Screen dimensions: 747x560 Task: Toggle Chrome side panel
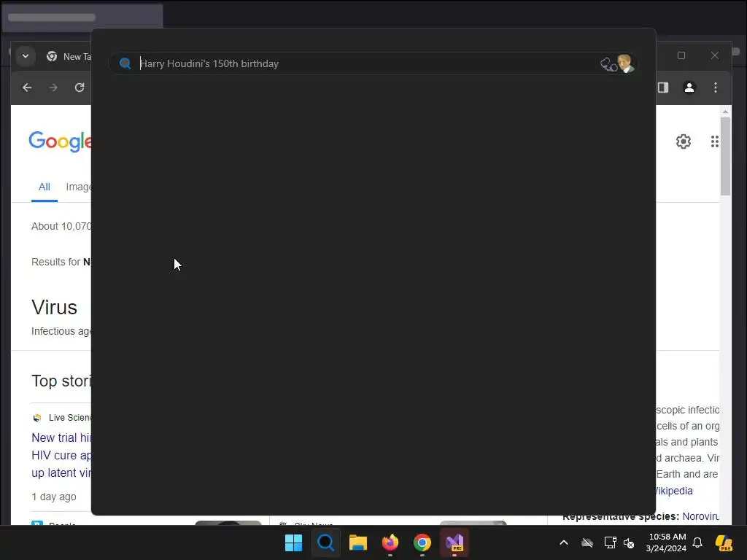[663, 87]
